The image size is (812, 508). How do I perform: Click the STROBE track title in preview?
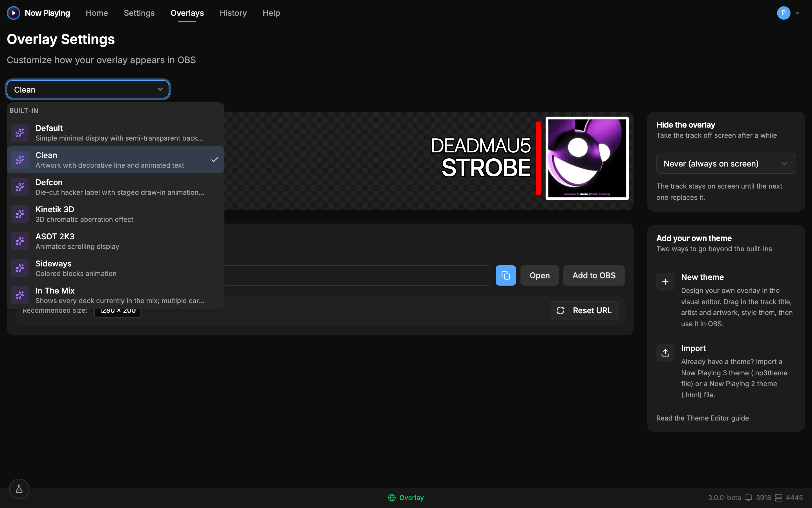point(486,167)
